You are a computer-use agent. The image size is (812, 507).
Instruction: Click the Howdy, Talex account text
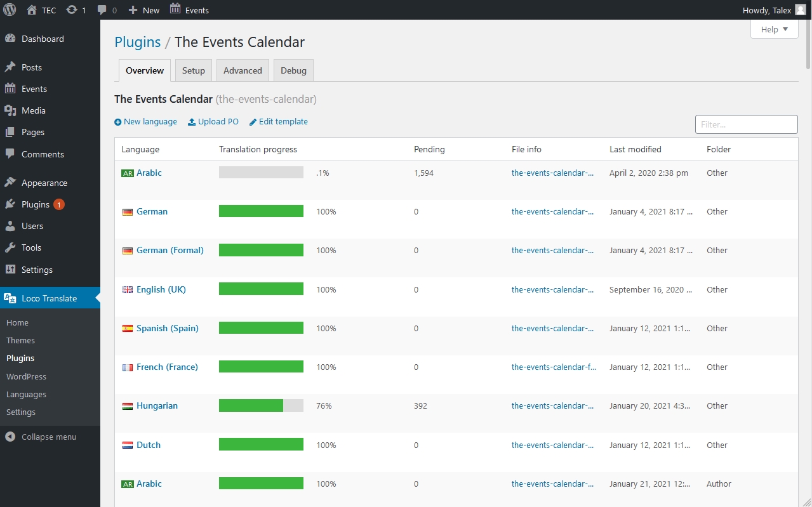point(767,10)
